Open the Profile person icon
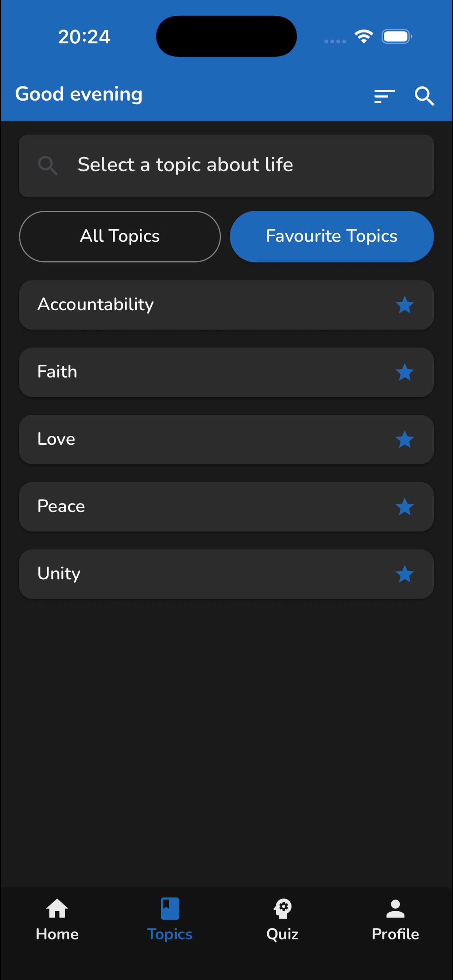 [395, 909]
